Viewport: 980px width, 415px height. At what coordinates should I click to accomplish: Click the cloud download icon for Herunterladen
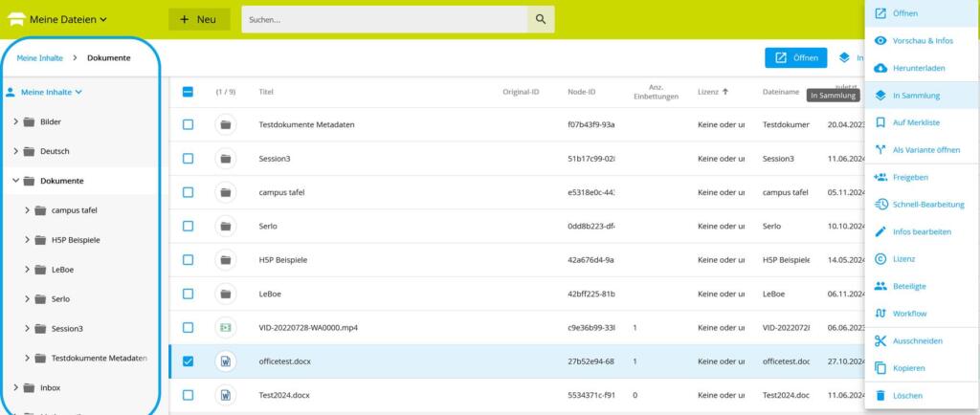pyautogui.click(x=880, y=68)
